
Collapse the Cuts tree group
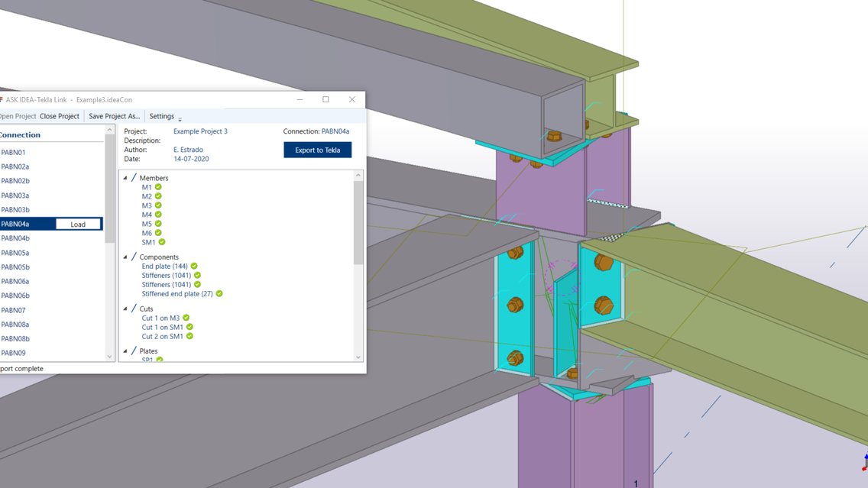[x=125, y=309]
